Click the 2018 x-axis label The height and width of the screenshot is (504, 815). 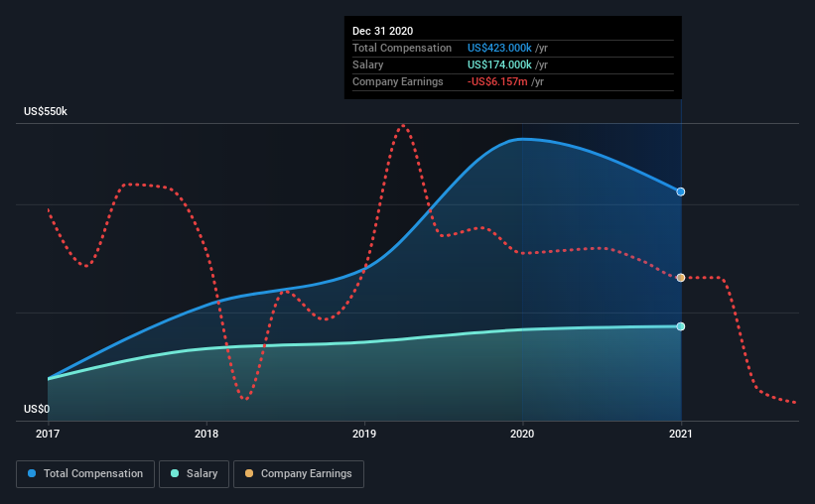pos(206,434)
